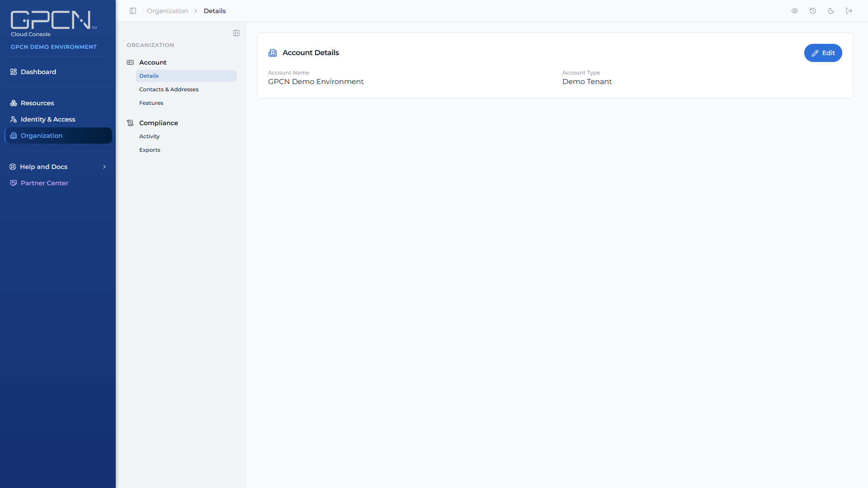
Task: Open the Features page
Action: 186,103
